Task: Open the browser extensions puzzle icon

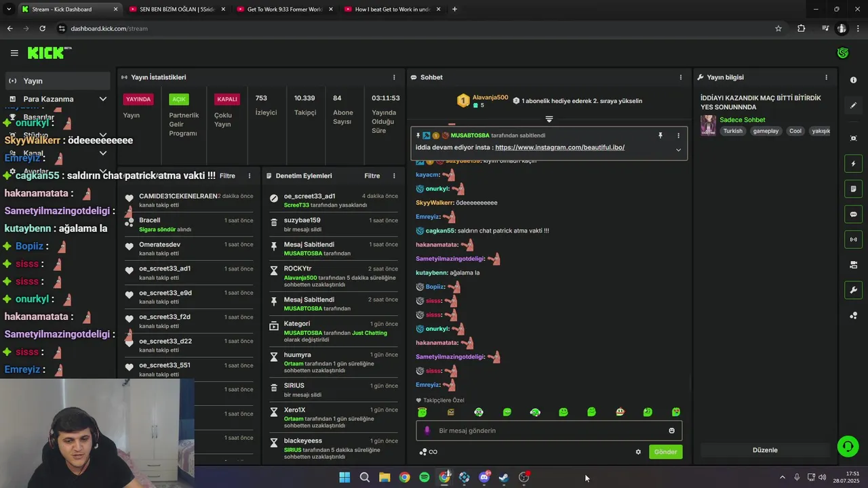Action: point(802,28)
